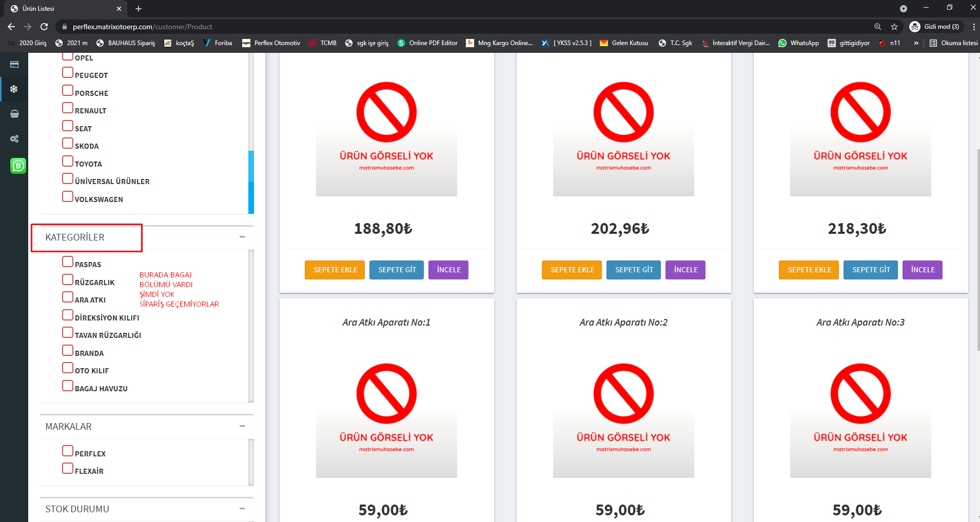
Task: Click the blue vehicle-brand list scrollbar
Action: coord(251,182)
